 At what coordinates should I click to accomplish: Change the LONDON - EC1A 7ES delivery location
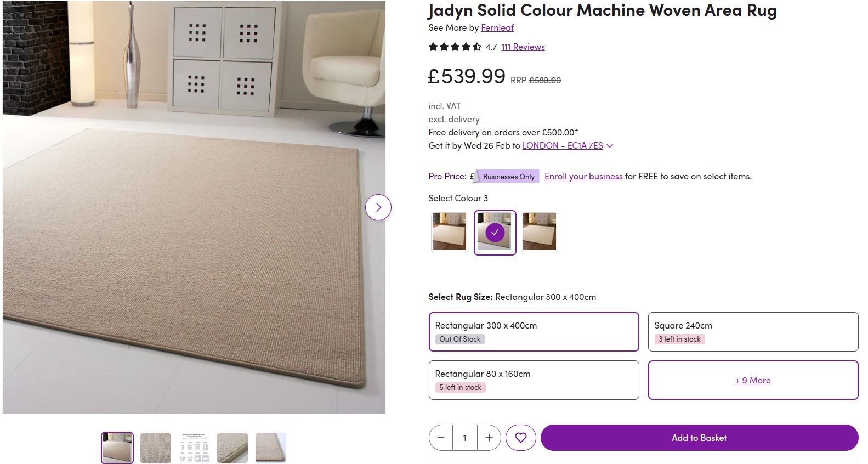tap(562, 146)
